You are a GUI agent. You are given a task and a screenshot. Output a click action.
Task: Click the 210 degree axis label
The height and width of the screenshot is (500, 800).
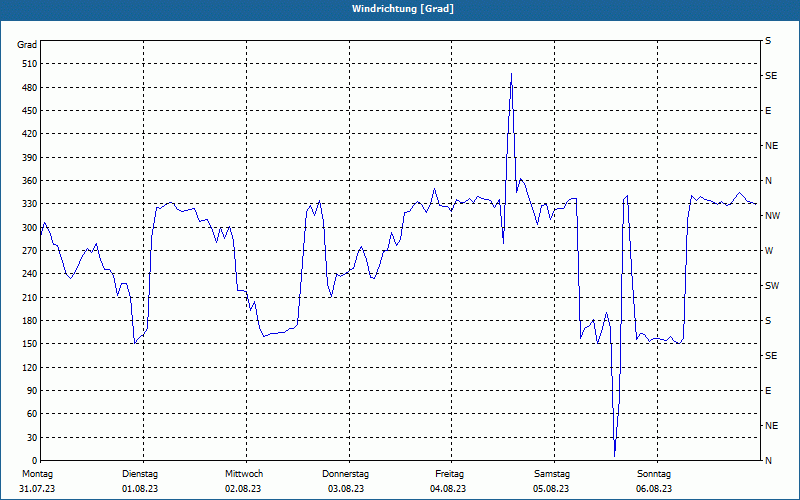[x=31, y=297]
